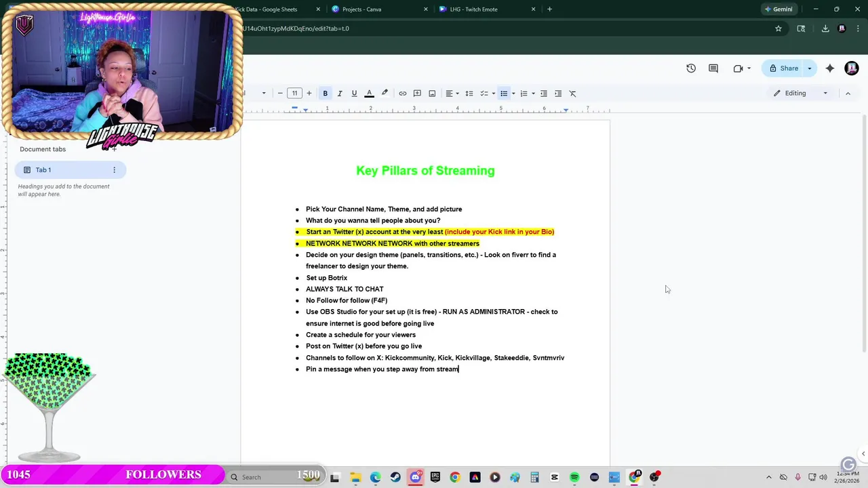Image resolution: width=868 pixels, height=488 pixels.
Task: Insert an image from the toolbar
Action: 432,94
